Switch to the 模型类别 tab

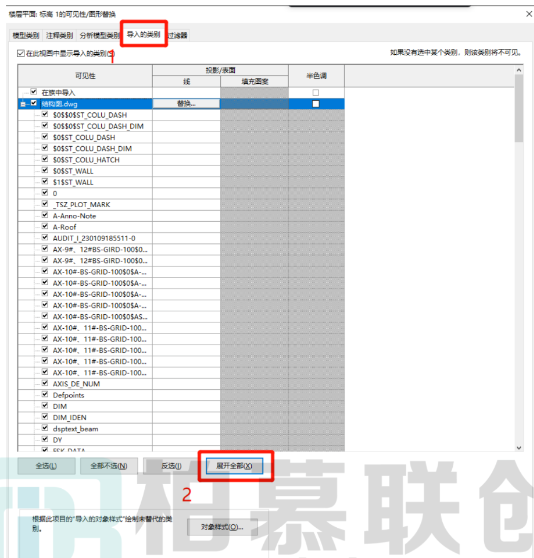(x=26, y=35)
